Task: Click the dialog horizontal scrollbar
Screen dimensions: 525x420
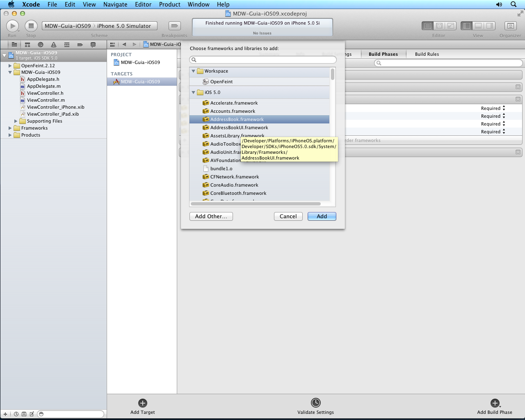Action: click(256, 204)
